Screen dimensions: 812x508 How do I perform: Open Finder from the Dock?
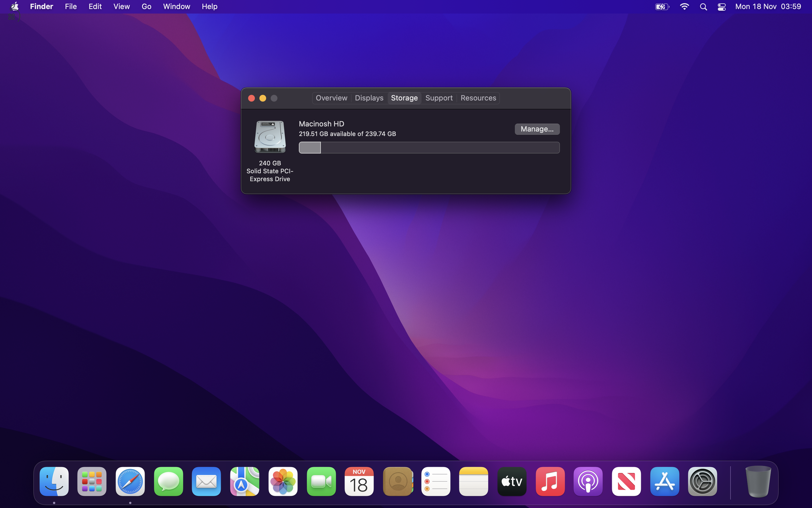point(54,481)
